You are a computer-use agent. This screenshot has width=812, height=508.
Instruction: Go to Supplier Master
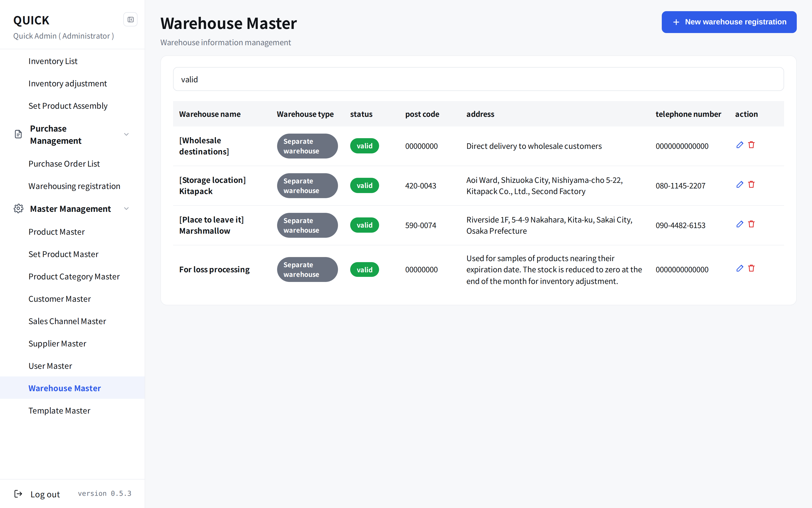click(x=57, y=343)
